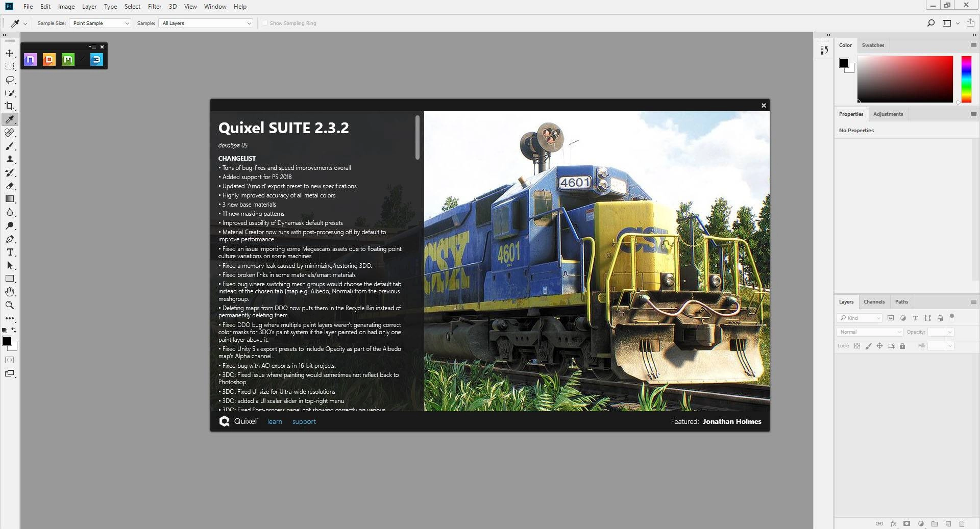The width and height of the screenshot is (980, 529).
Task: Select the Path Selection tool
Action: pos(10,266)
